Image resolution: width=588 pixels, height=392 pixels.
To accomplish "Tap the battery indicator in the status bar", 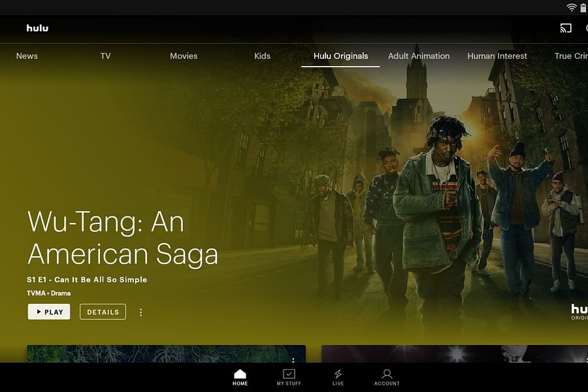I will [582, 7].
